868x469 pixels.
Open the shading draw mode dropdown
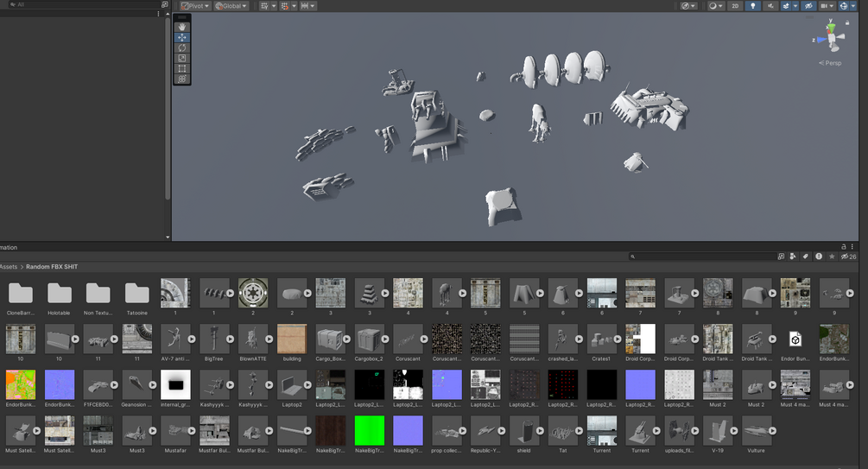coord(716,6)
